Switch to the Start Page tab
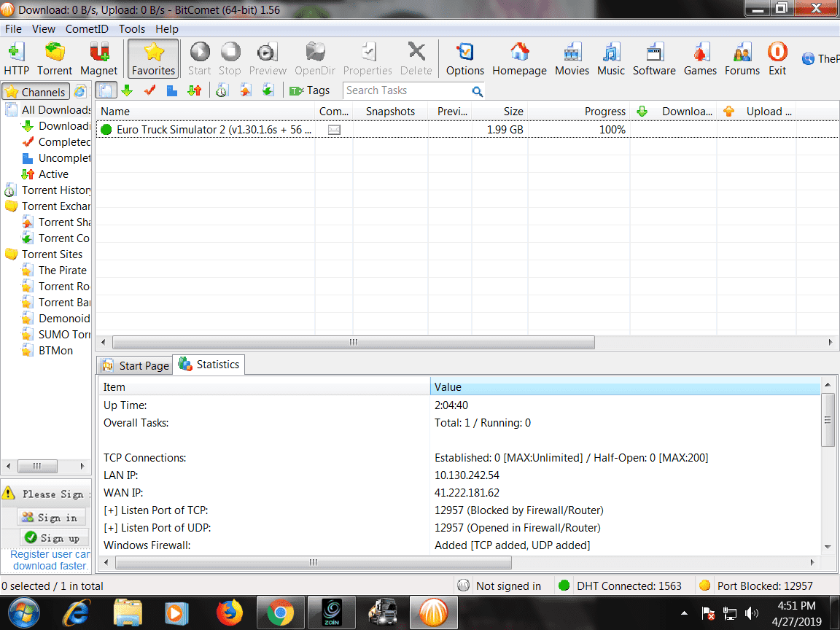840x630 pixels. (x=136, y=365)
